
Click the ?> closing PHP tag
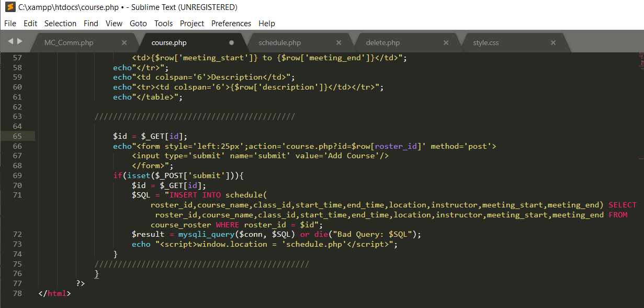81,283
